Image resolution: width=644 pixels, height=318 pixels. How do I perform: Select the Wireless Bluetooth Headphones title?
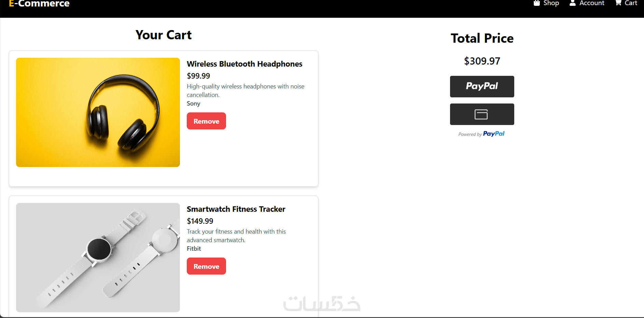[244, 64]
